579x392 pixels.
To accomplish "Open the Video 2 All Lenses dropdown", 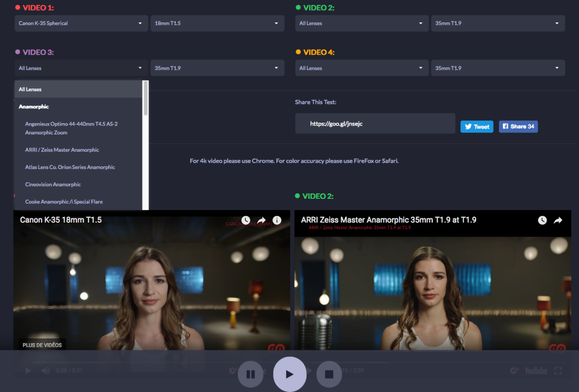I will 362,23.
